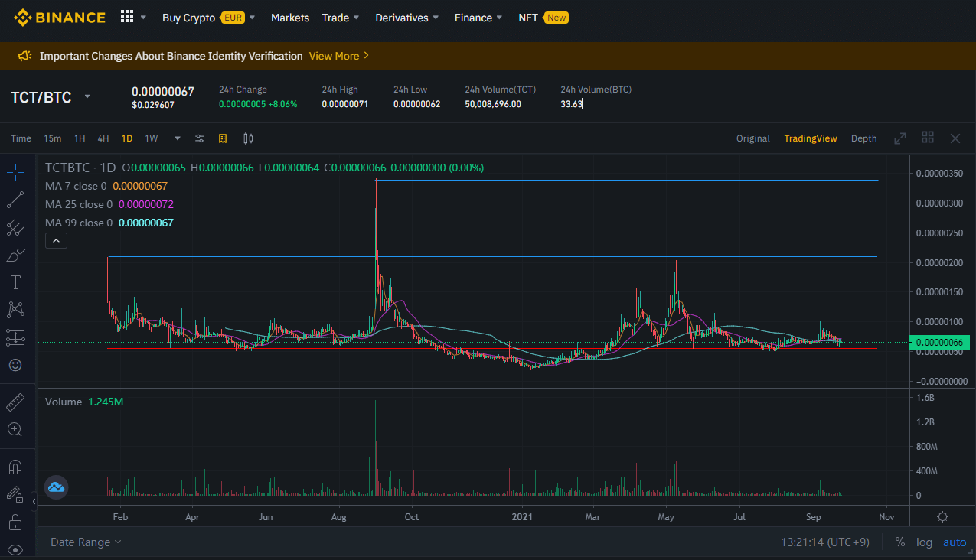The height and width of the screenshot is (560, 976).
Task: Open multi-chart grid layout
Action: pos(928,138)
